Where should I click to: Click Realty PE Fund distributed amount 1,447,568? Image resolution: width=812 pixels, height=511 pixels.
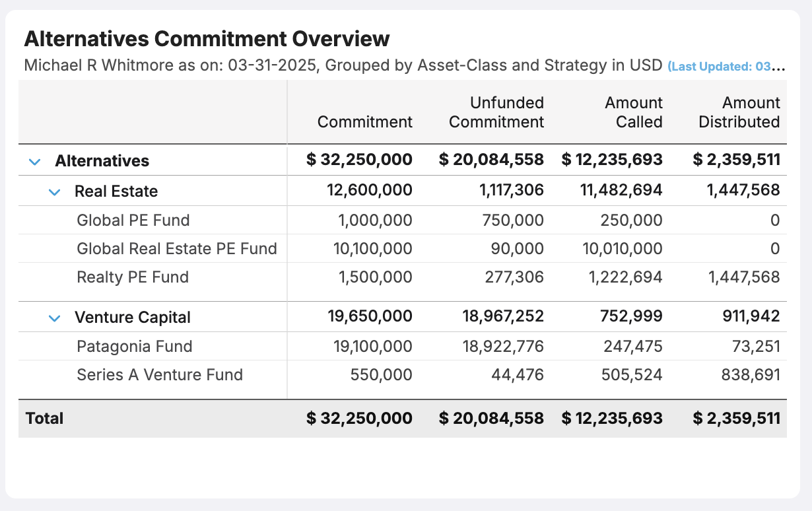(x=743, y=277)
